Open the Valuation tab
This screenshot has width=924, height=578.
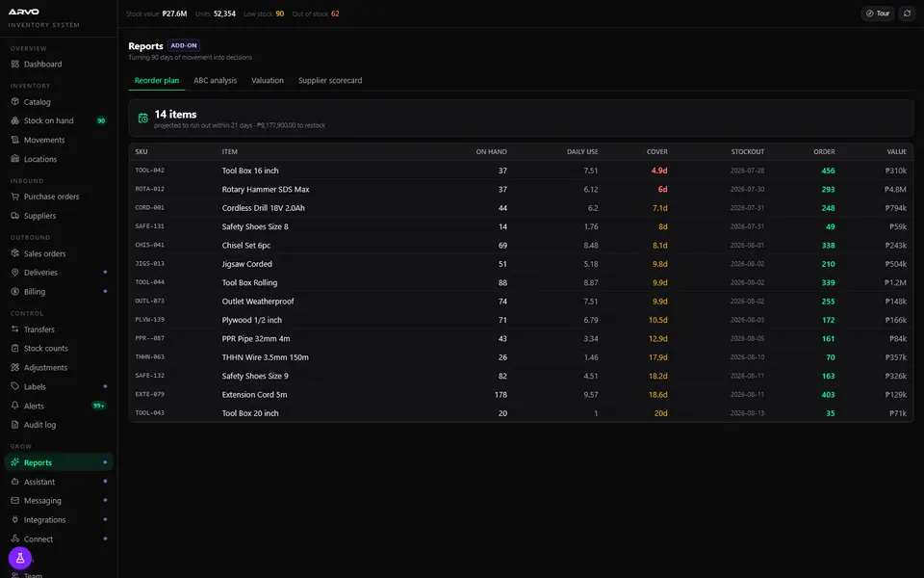pos(268,80)
